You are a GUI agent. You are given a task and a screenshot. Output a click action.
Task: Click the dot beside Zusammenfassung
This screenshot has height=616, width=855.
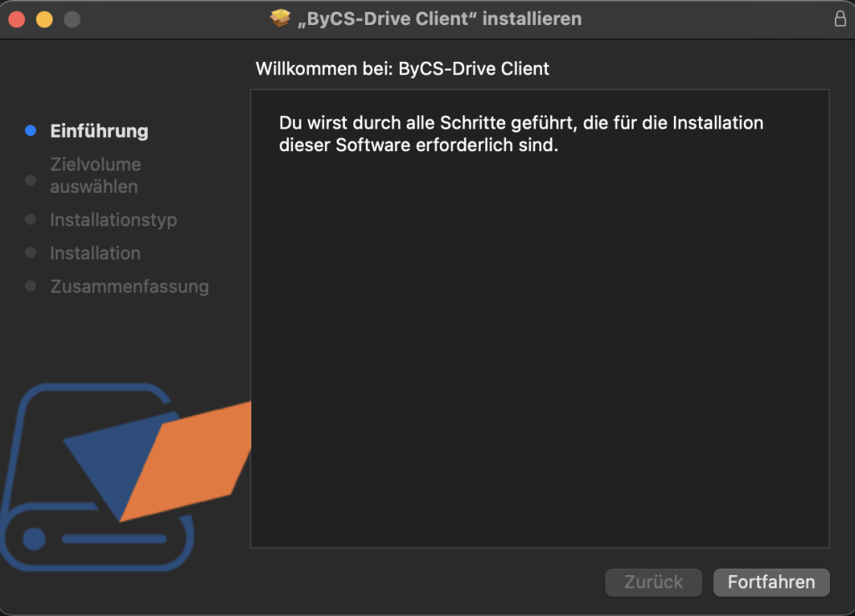[x=31, y=286]
